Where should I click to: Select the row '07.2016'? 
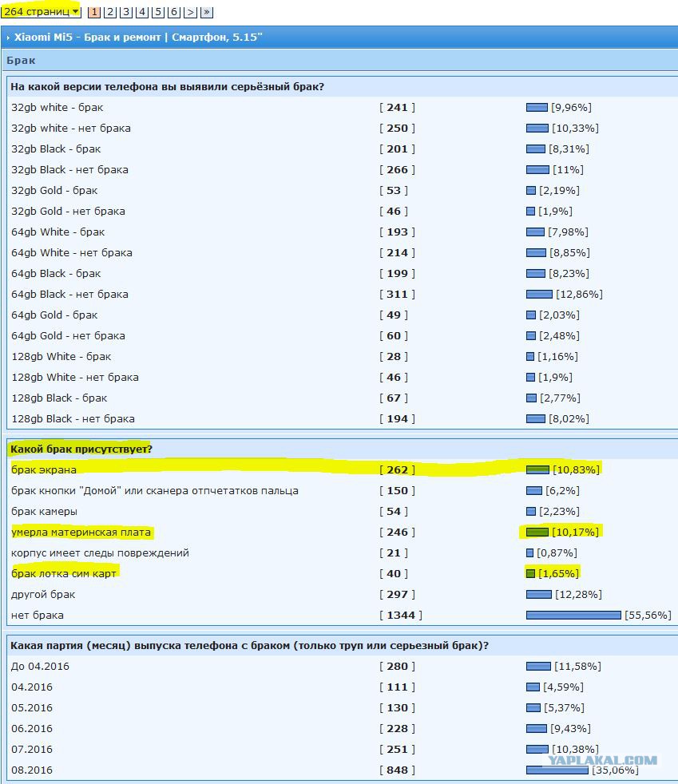coord(342,749)
